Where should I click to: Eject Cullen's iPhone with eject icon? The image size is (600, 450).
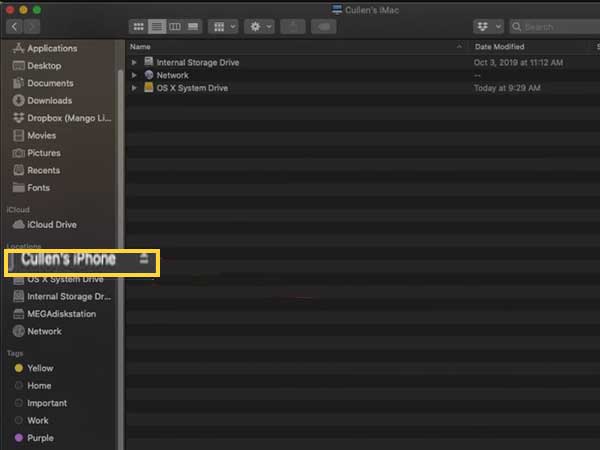[x=144, y=259]
